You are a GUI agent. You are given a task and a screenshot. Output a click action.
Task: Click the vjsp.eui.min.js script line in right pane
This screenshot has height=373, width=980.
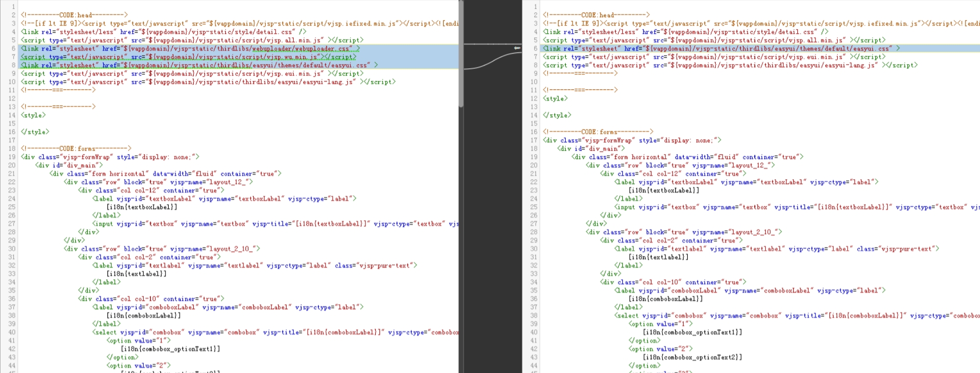pos(714,57)
